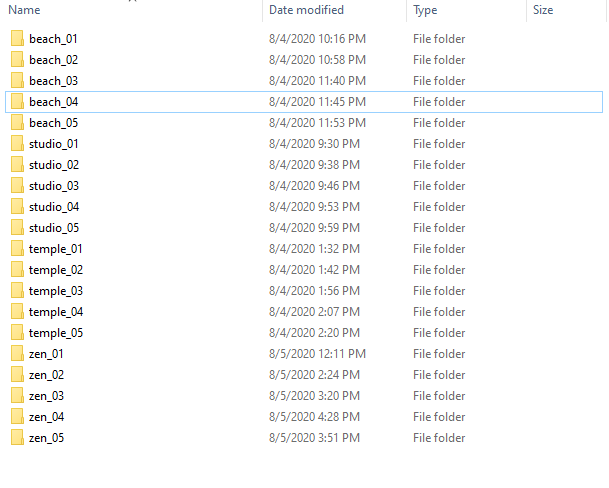Click File folder type of studio_03
Viewport: 609px width, 488px height.
coord(439,186)
